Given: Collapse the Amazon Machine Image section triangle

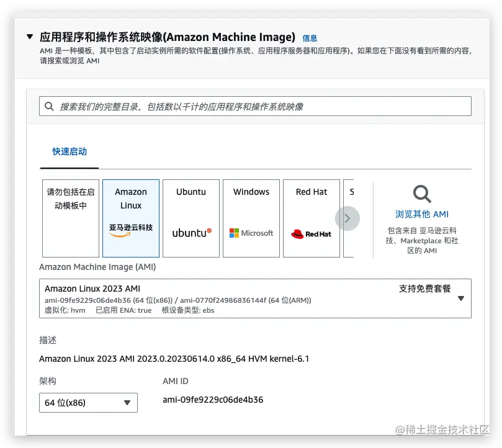Looking at the screenshot, I should click(x=30, y=37).
